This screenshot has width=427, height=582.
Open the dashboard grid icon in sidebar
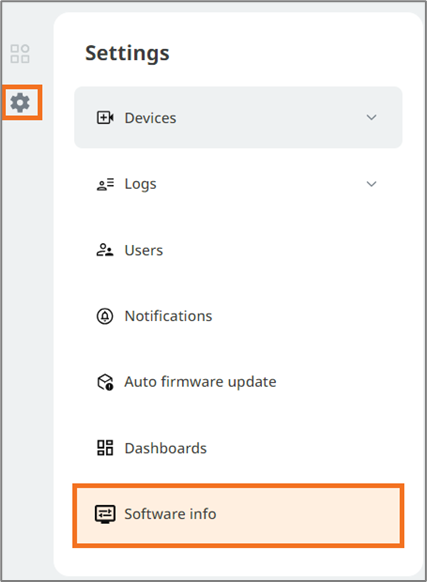(x=20, y=54)
